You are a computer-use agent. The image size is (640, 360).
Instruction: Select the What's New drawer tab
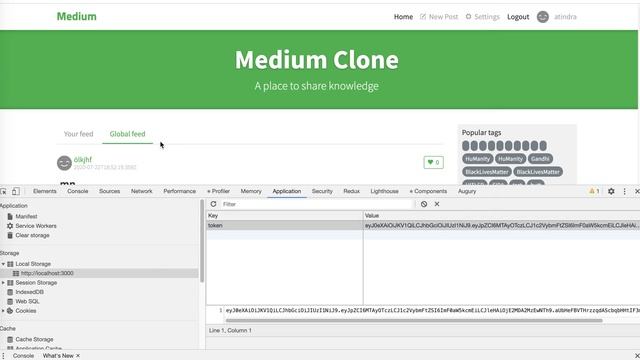point(58,356)
